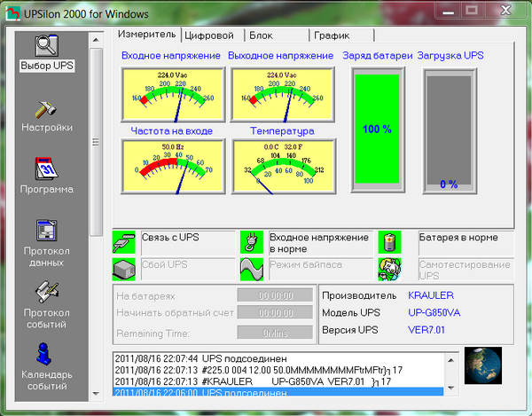Viewport: 532px width, 416px height.
Task: Click the sidebar scroll up arrow
Action: point(96,40)
